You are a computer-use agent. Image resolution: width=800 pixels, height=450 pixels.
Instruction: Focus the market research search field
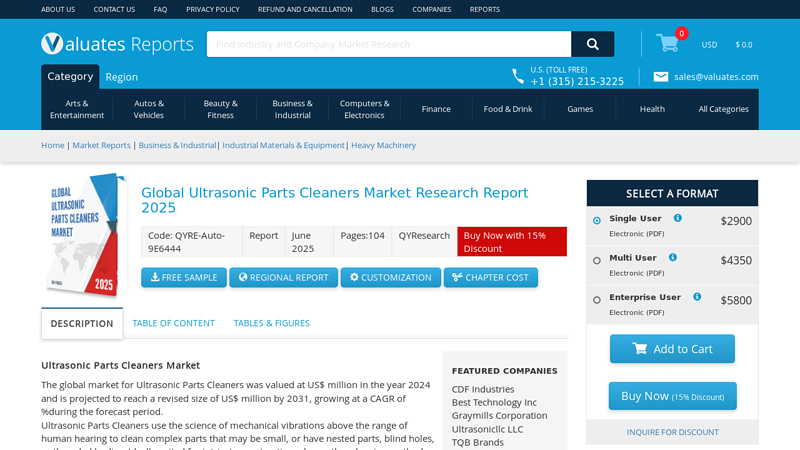pos(389,44)
